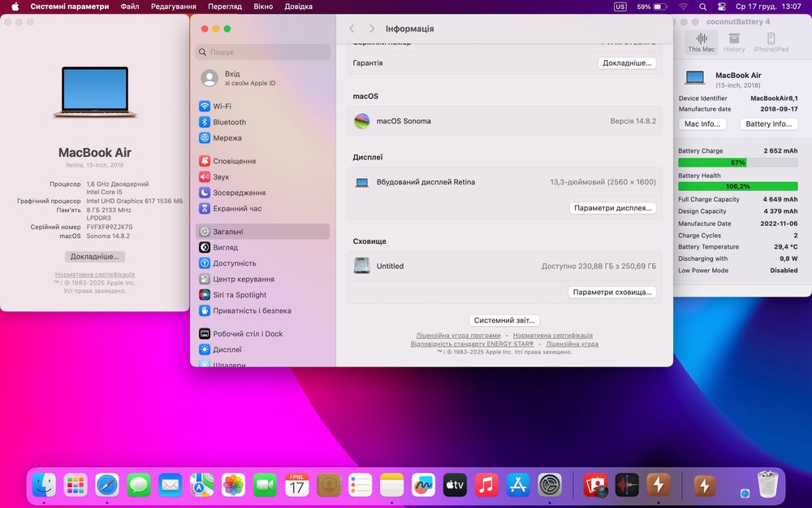The height and width of the screenshot is (508, 812).
Task: Click Докладніше... next to Гарантія
Action: (627, 63)
